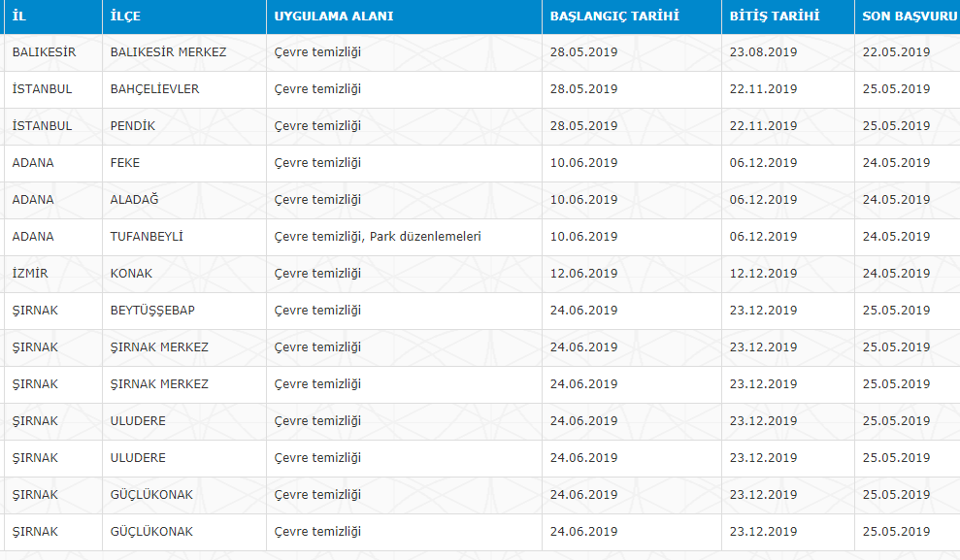Sort by BAŞLANGIÇ TARİHİ column header
The width and height of the screenshot is (960, 560).
(x=613, y=16)
